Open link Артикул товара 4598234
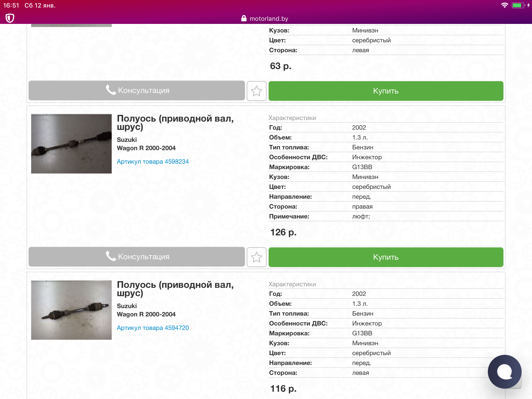Viewport: 532px width, 399px height. pos(153,162)
